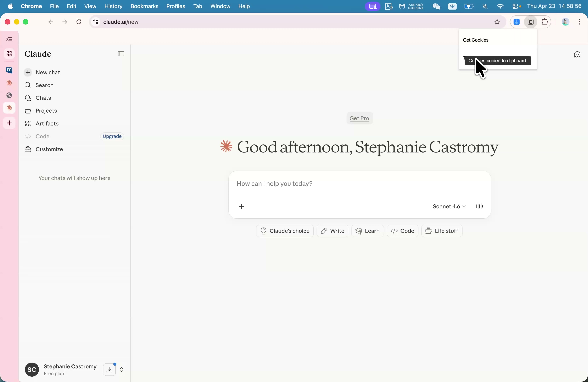Switch to the globe tab icon
Screen dimensions: 588x382
(x=9, y=95)
